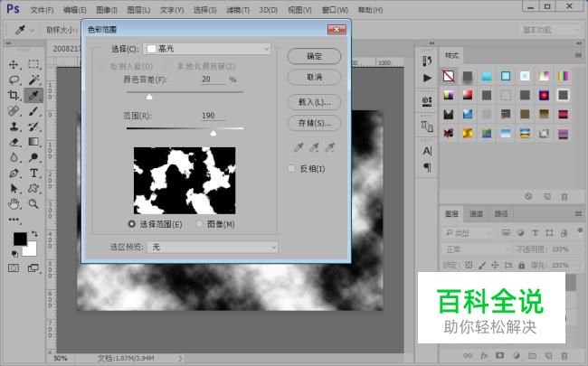
Task: Select the Healing Brush tool
Action: point(14,111)
